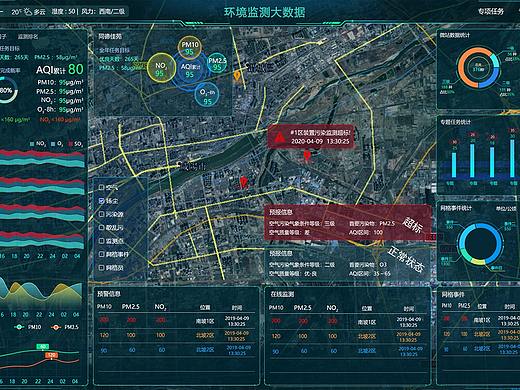520x390 pixels.
Task: Select the PM2.5 bubble on map
Action: pyautogui.click(x=217, y=63)
